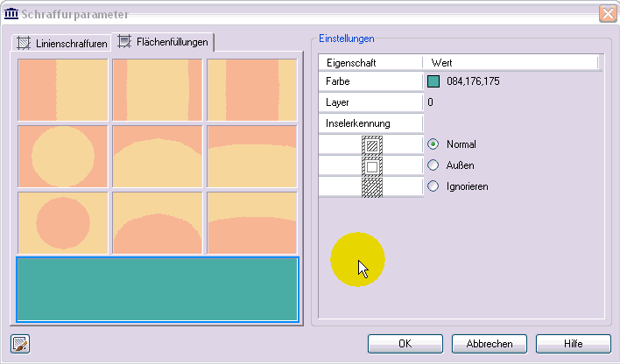Close the Schraffurparameter dialog
Viewport: 620px width, 364px height.
tap(608, 14)
